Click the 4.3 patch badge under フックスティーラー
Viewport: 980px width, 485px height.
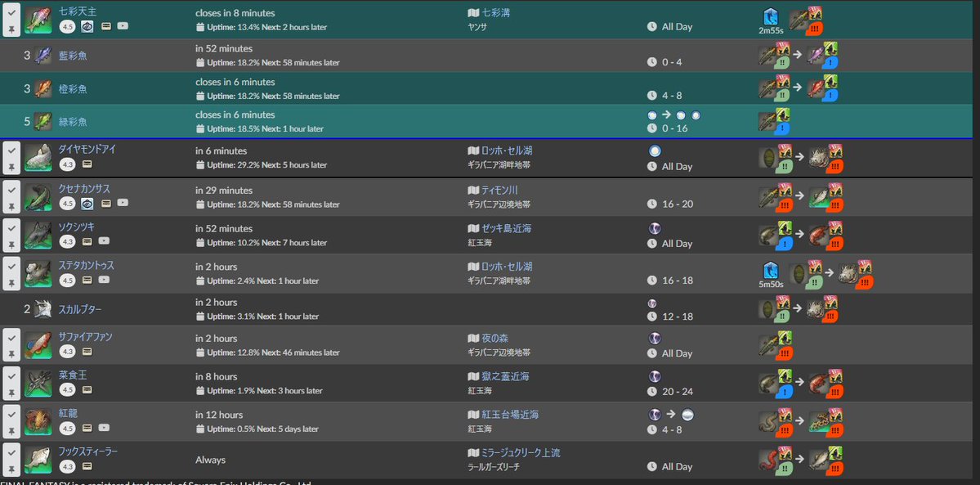[68, 466]
